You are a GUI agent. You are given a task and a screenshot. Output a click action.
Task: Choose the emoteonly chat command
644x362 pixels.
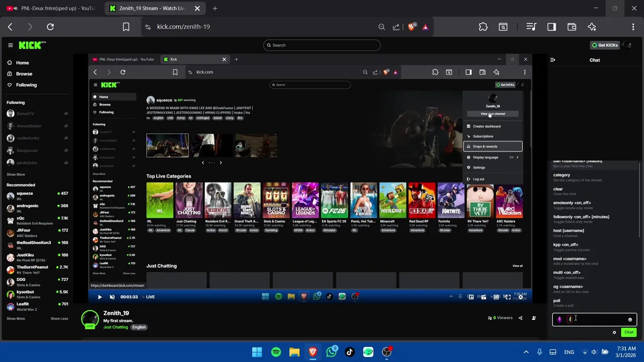click(595, 205)
